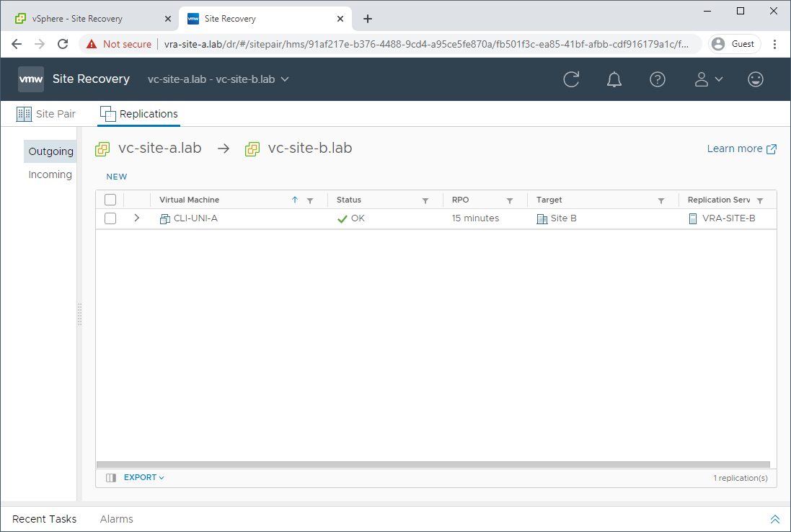Click the Target column filter icon

coord(661,200)
